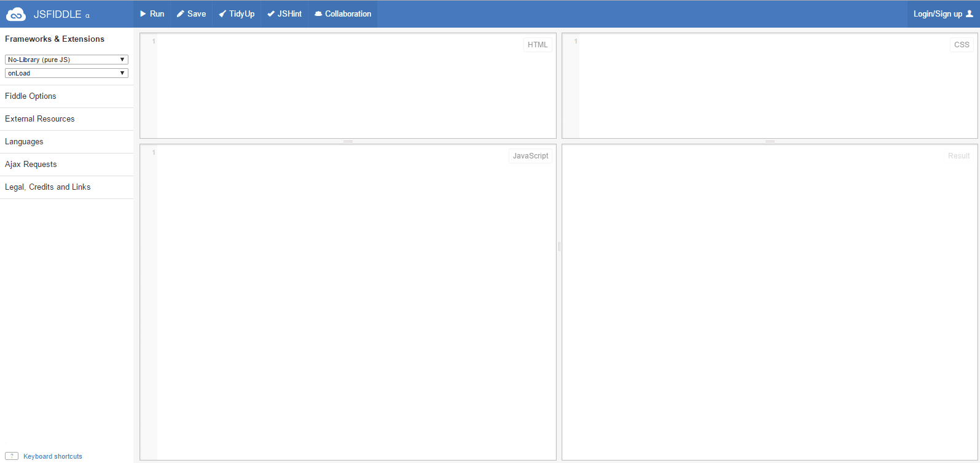The width and height of the screenshot is (980, 463).
Task: Click line number 1 in CSS editor
Action: 576,41
